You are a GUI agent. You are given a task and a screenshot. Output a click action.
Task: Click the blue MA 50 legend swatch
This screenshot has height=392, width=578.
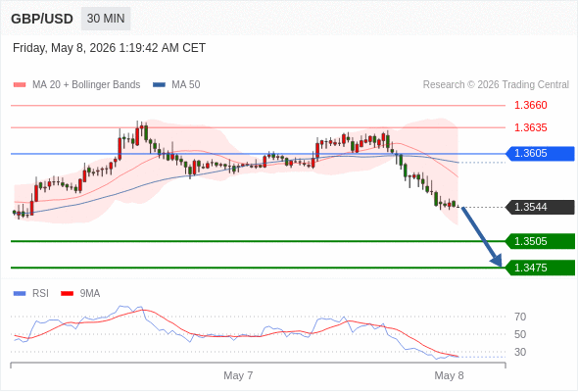159,85
